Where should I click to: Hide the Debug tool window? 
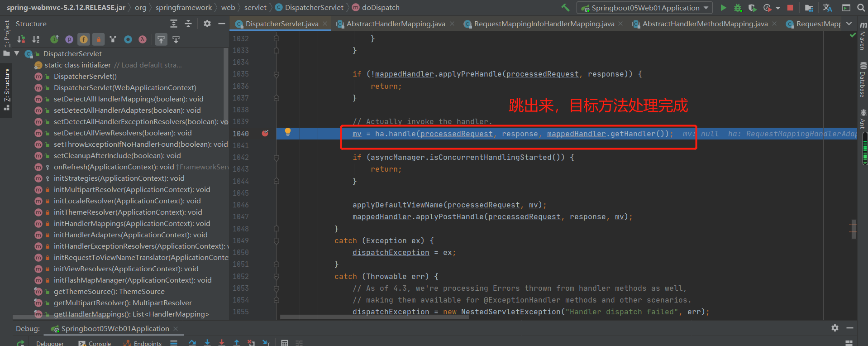pos(850,328)
